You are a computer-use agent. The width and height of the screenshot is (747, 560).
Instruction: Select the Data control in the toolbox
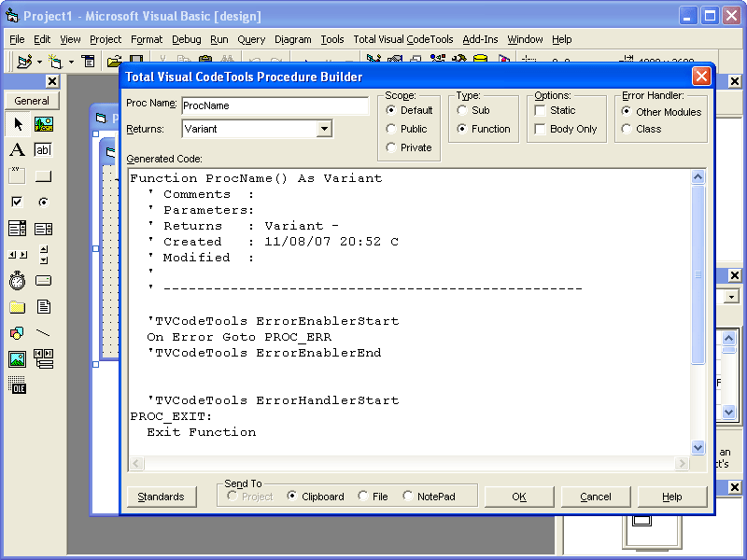[x=43, y=359]
